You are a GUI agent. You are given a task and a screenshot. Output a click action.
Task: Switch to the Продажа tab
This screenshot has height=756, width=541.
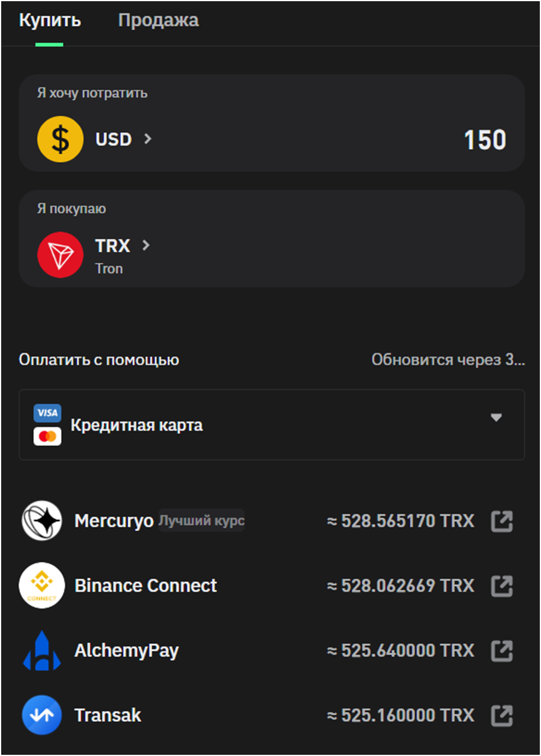[x=159, y=21]
